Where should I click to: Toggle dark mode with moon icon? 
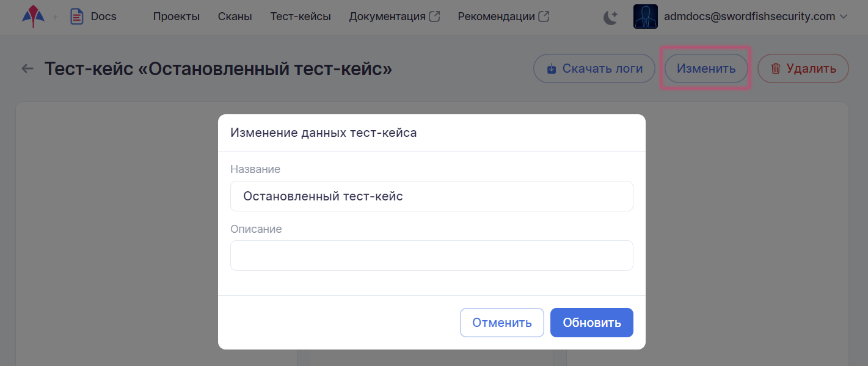[610, 17]
